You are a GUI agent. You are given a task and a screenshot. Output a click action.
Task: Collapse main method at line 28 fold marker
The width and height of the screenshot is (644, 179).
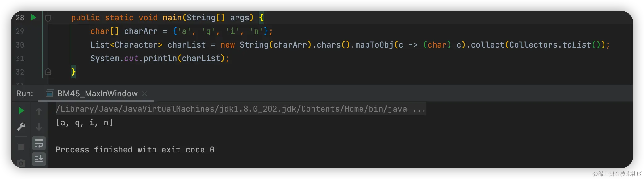[x=48, y=18]
